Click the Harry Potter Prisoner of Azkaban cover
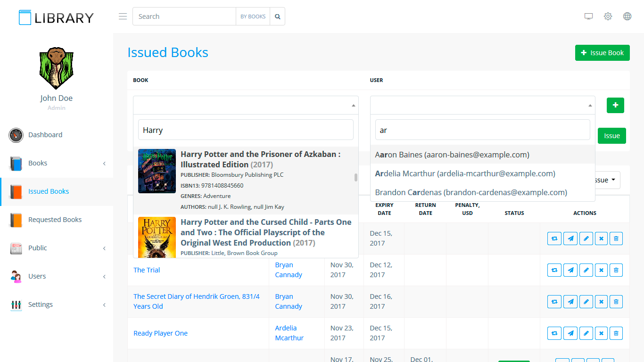644x362 pixels. tap(157, 171)
